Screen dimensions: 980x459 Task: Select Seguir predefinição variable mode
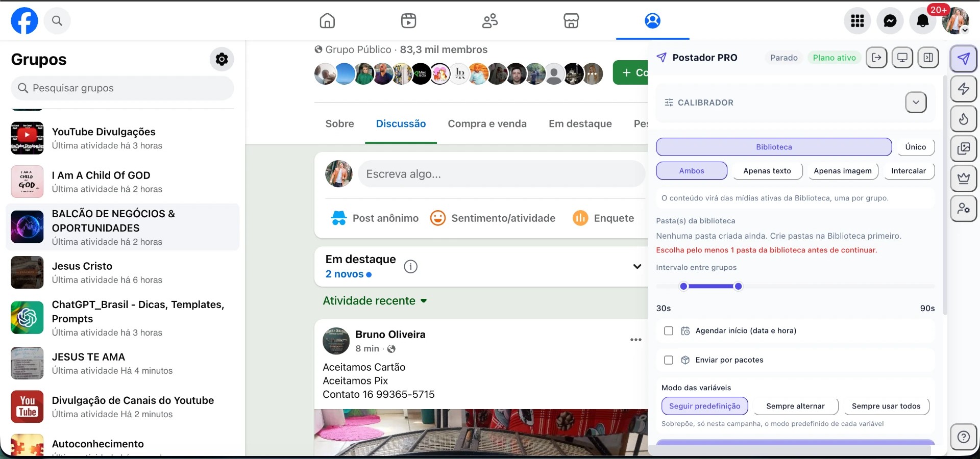tap(705, 406)
